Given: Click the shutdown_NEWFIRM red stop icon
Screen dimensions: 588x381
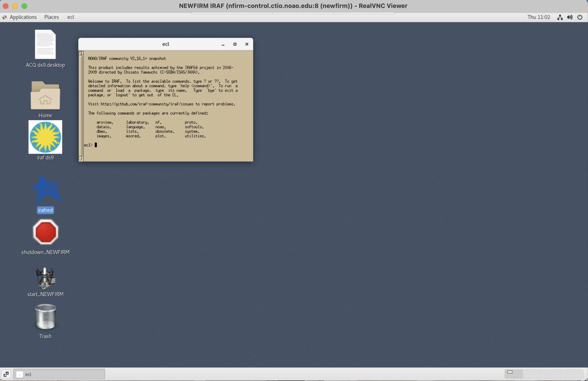Looking at the screenshot, I should click(x=46, y=232).
